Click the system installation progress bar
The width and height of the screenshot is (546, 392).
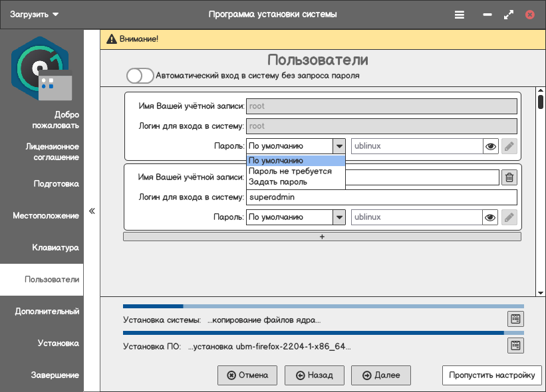(323, 307)
